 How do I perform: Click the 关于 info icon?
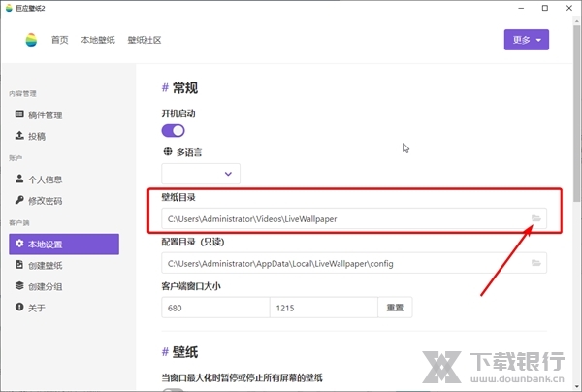point(19,307)
